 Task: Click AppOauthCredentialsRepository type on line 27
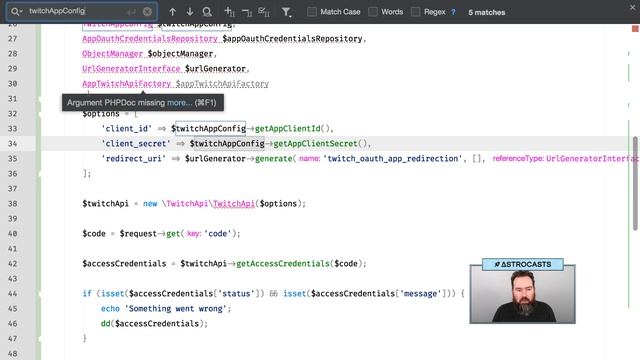150,38
